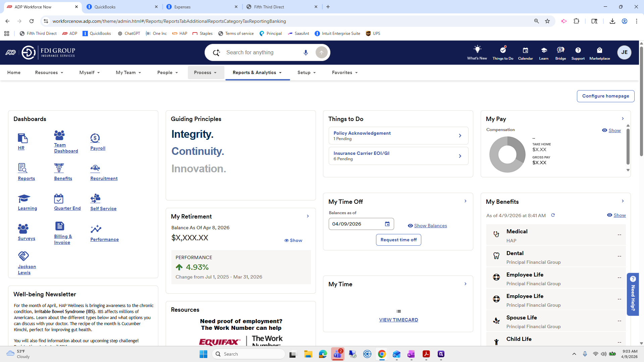
Task: Open My Time Off card chevron
Action: [x=465, y=201]
